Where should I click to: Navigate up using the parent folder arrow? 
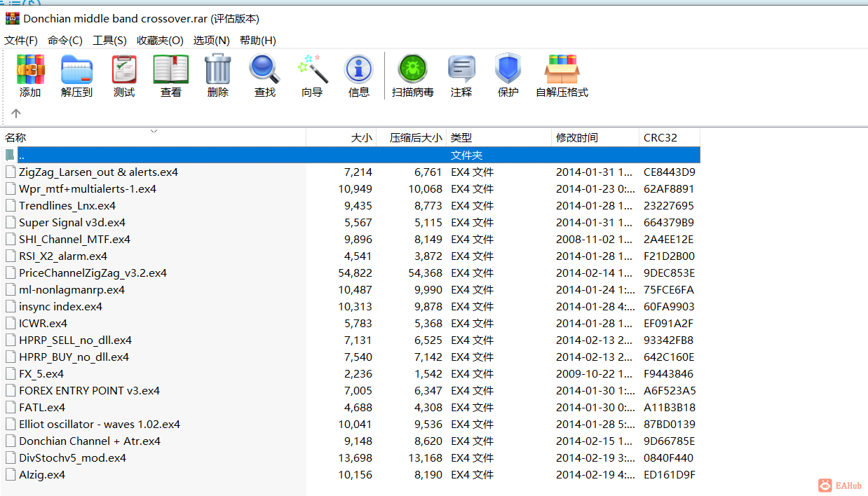(x=15, y=112)
